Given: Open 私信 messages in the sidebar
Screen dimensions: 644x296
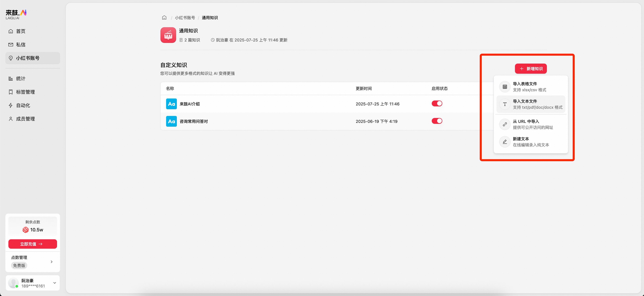Looking at the screenshot, I should pyautogui.click(x=21, y=45).
